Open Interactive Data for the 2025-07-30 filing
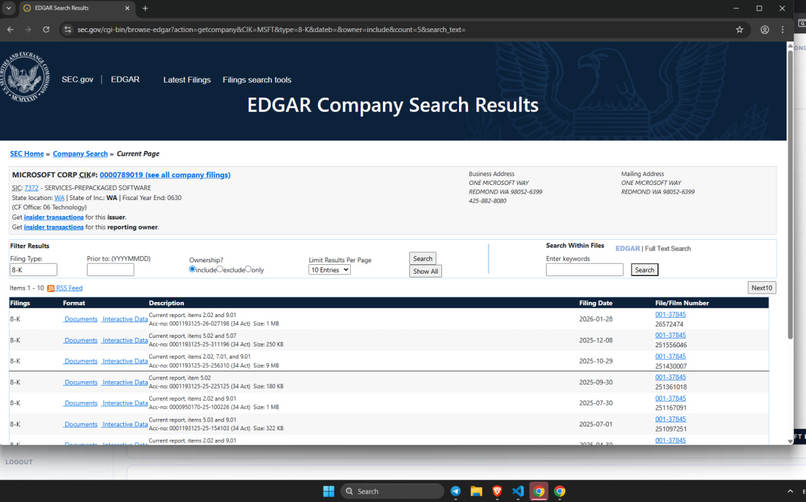 [125, 403]
